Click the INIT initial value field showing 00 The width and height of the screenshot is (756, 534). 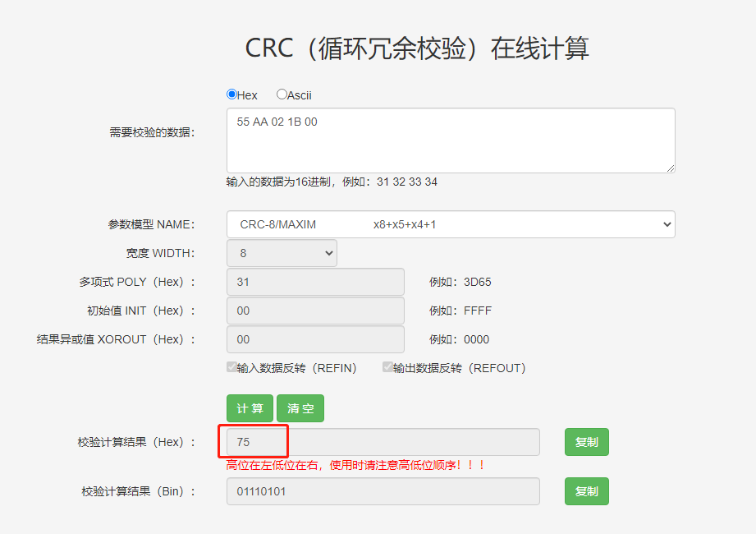314,311
